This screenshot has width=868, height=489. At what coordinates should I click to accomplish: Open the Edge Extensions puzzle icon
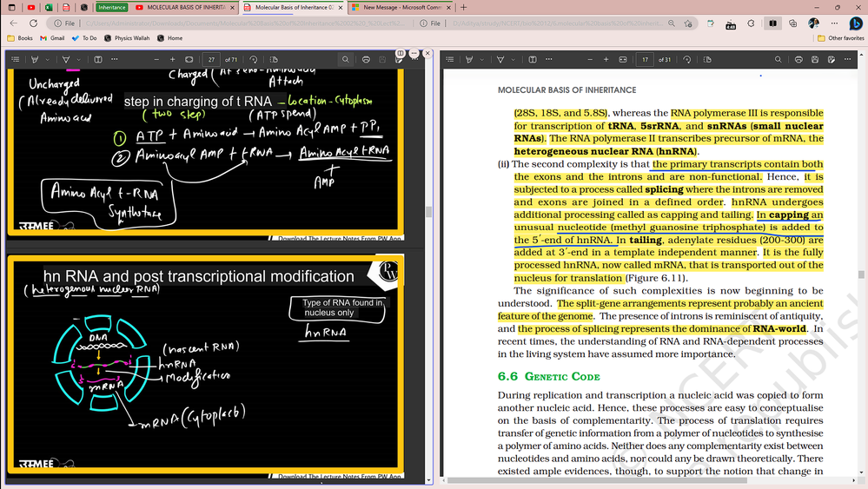(752, 23)
